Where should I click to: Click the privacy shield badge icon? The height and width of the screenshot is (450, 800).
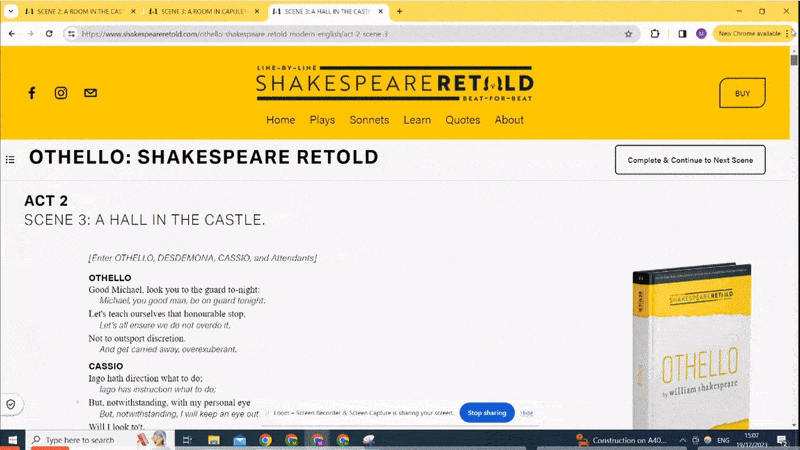click(x=11, y=405)
